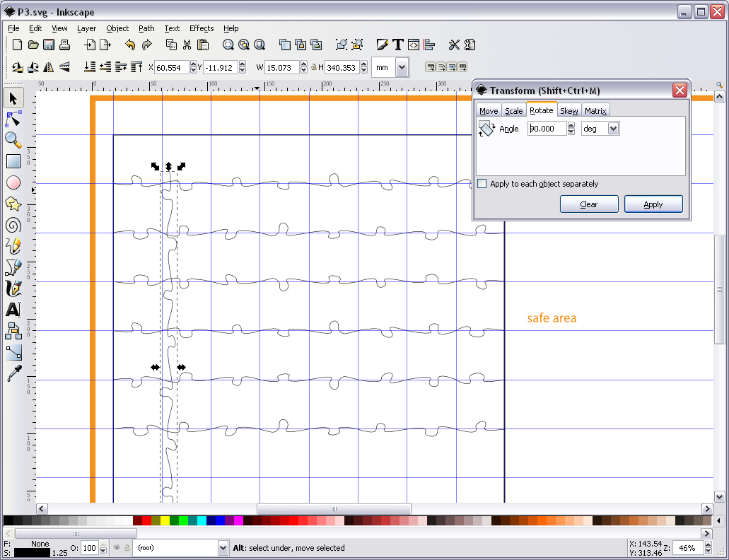Choose the Ellipse tool

pyautogui.click(x=13, y=182)
